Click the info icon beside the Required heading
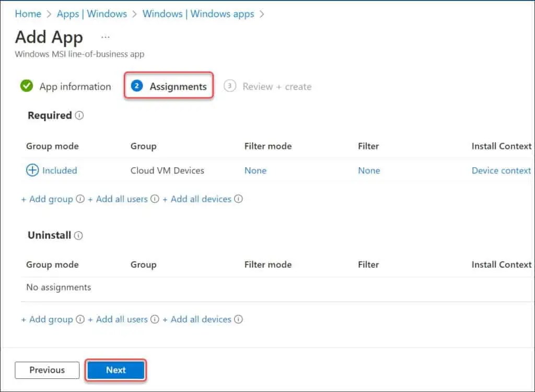535x392 pixels. [78, 116]
